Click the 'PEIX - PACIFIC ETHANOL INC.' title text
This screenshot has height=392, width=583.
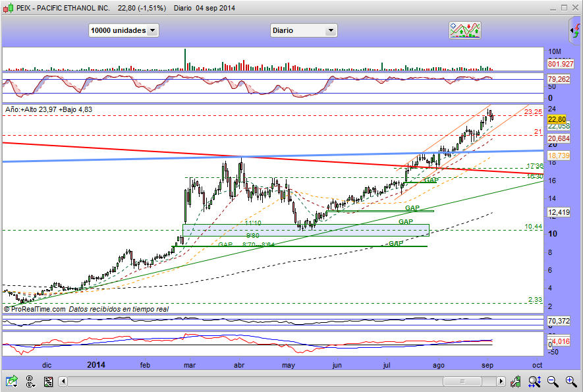pyautogui.click(x=63, y=8)
